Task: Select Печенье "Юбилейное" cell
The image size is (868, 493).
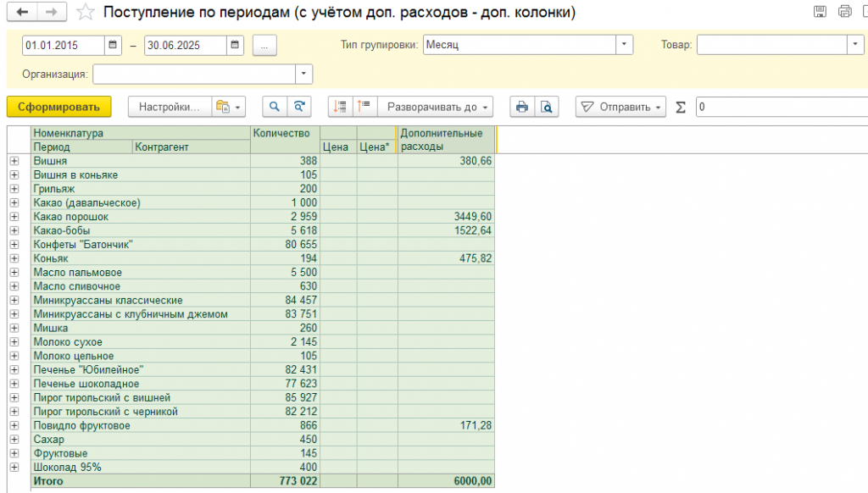Action: click(141, 369)
